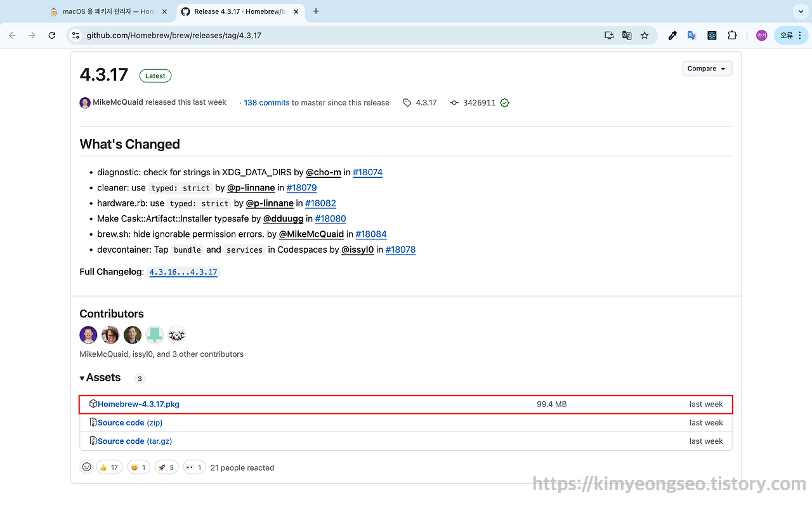Close the Release 4.3.17 tab

(296, 11)
